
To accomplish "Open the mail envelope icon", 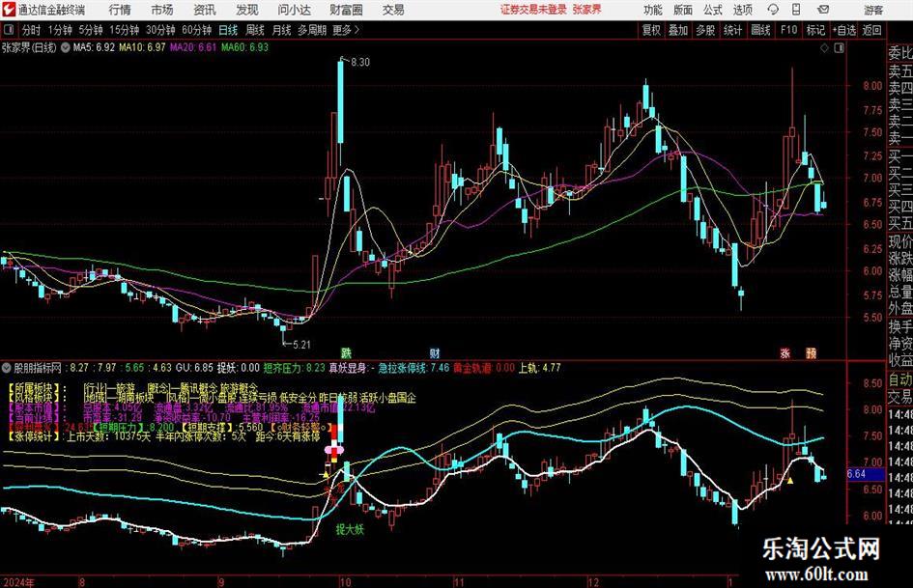I will click(x=823, y=10).
